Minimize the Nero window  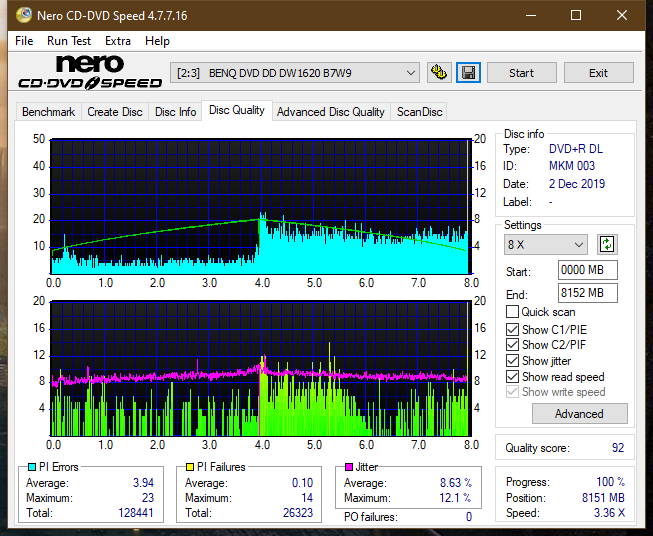point(531,15)
